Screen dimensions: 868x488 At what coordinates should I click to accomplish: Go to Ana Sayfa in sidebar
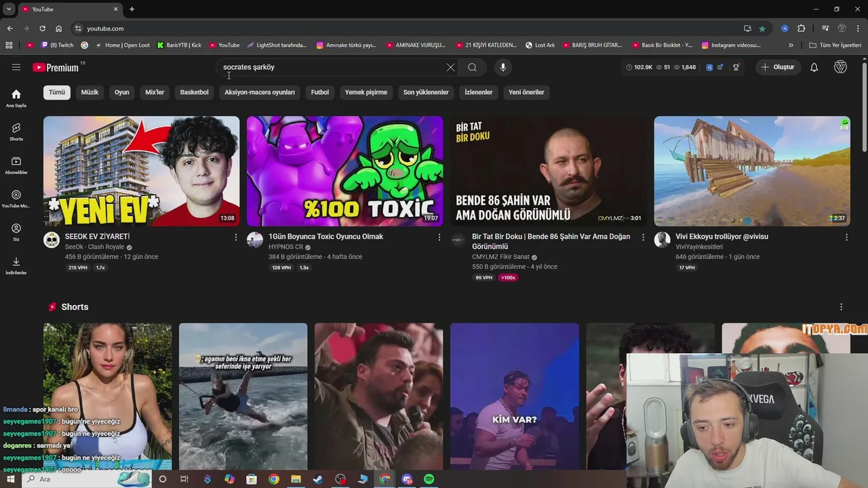16,98
